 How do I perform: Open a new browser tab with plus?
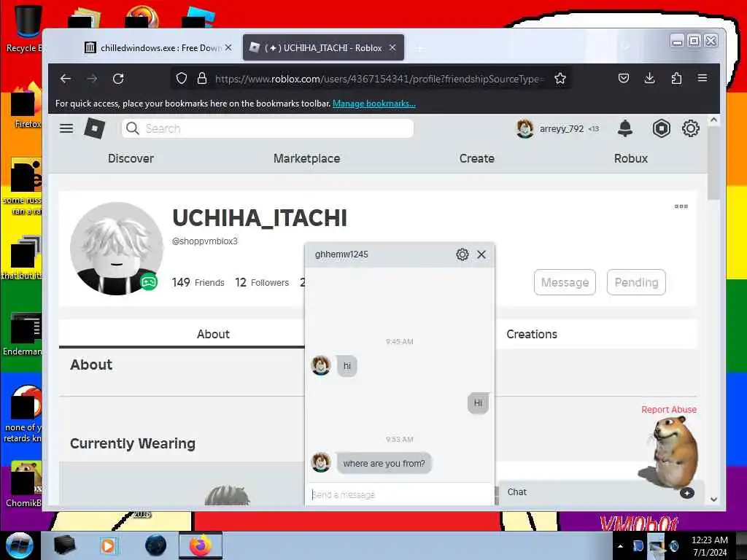coord(420,49)
